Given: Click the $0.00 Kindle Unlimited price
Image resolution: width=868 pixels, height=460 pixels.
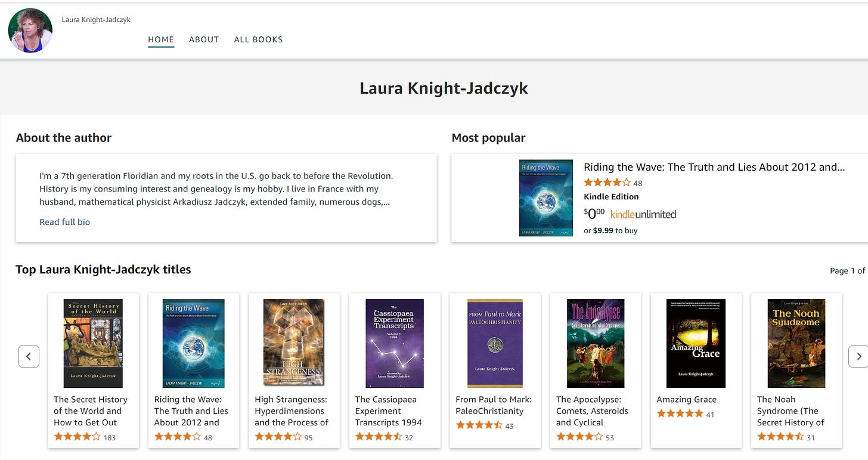Looking at the screenshot, I should click(x=594, y=214).
